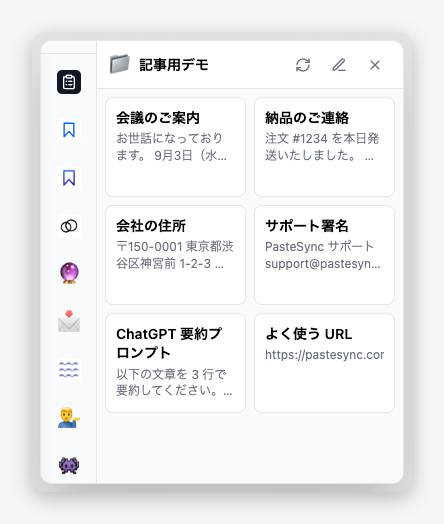Click the folder icon beside 記事用デモ
The width and height of the screenshot is (444, 524).
click(120, 64)
